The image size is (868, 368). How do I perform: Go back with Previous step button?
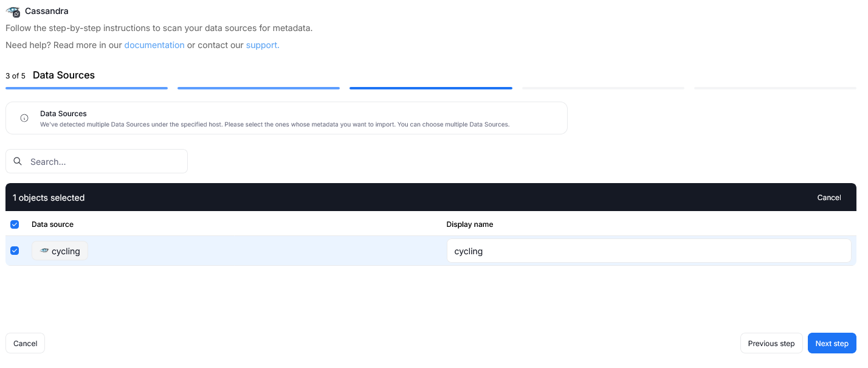click(771, 343)
